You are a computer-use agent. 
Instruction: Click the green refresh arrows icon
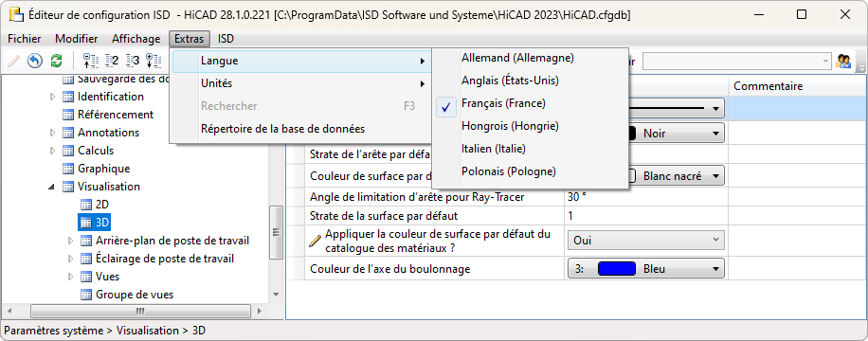pos(56,61)
